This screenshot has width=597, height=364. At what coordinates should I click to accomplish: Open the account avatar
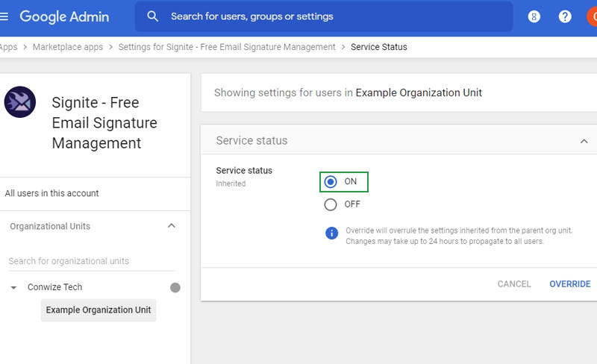point(592,16)
